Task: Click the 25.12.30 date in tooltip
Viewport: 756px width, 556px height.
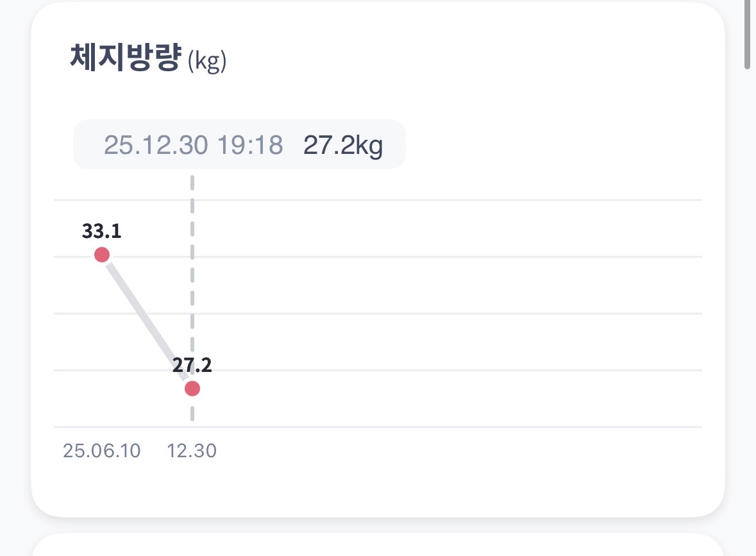Action: tap(156, 146)
